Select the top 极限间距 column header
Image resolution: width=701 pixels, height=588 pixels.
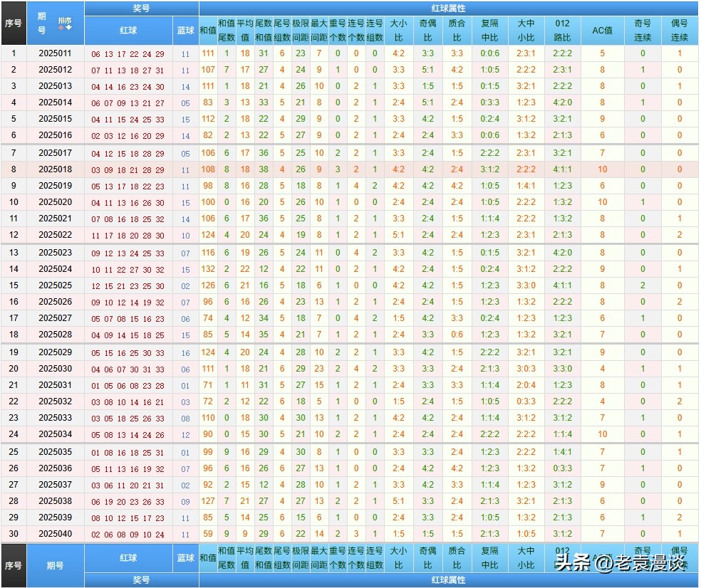click(x=301, y=31)
